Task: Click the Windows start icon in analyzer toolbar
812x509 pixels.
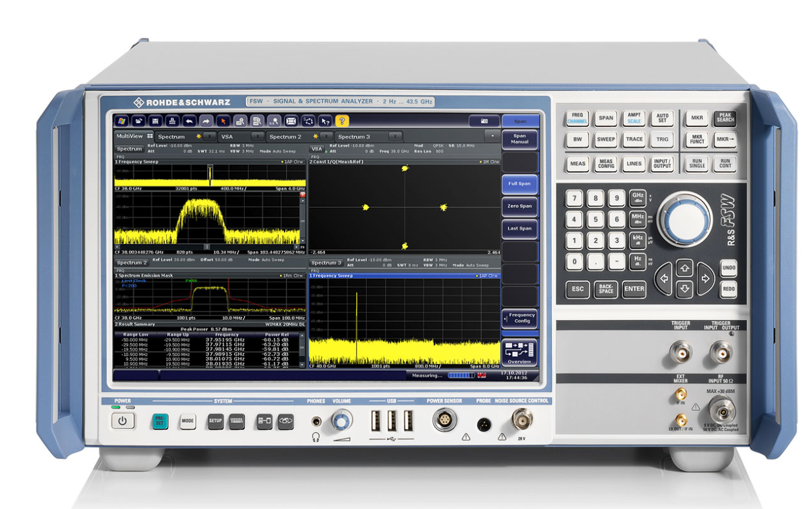Action: pos(121,120)
